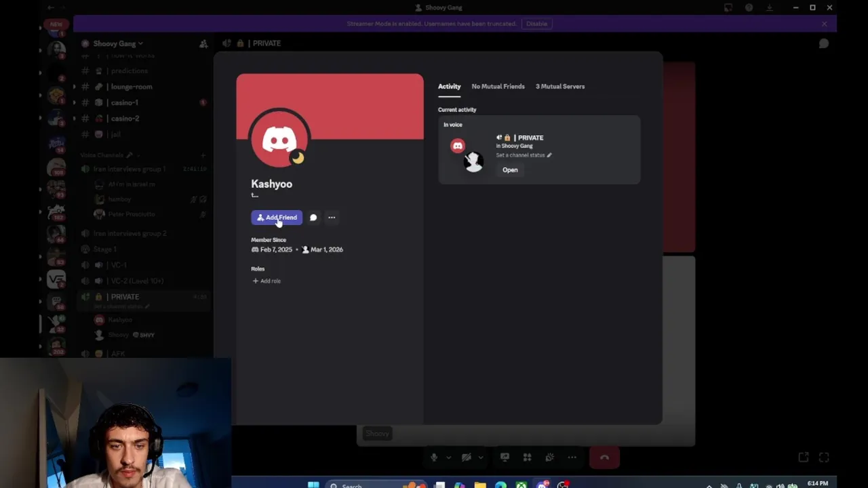Open the inbox download icon in title bar

click(x=770, y=7)
